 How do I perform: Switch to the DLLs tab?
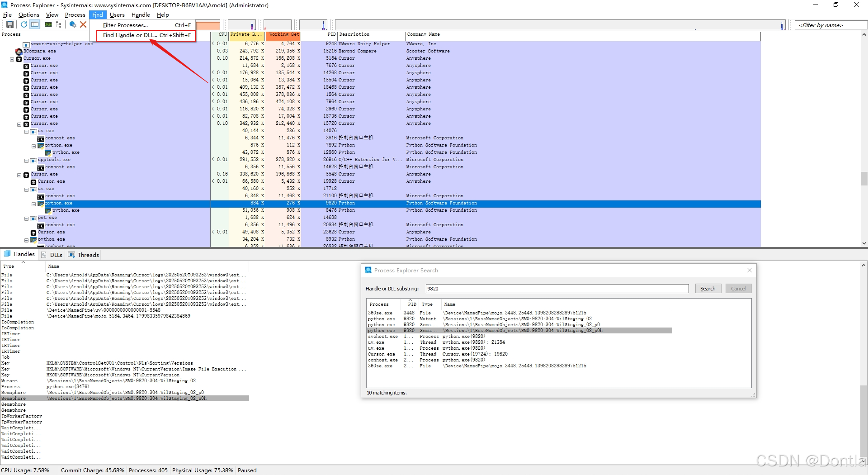click(x=52, y=255)
